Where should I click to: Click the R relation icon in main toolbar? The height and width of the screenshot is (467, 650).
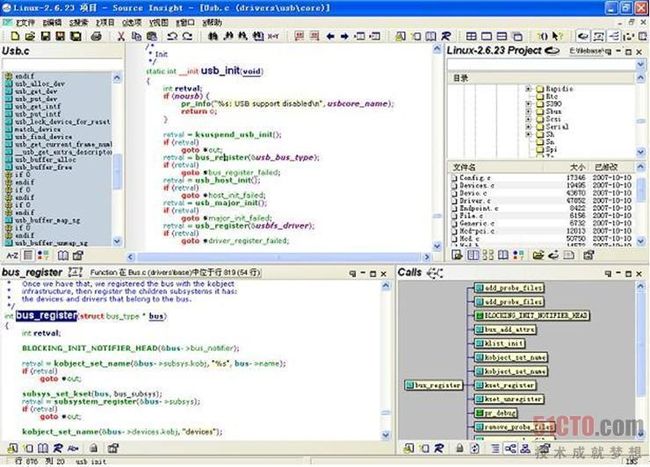pos(446,36)
